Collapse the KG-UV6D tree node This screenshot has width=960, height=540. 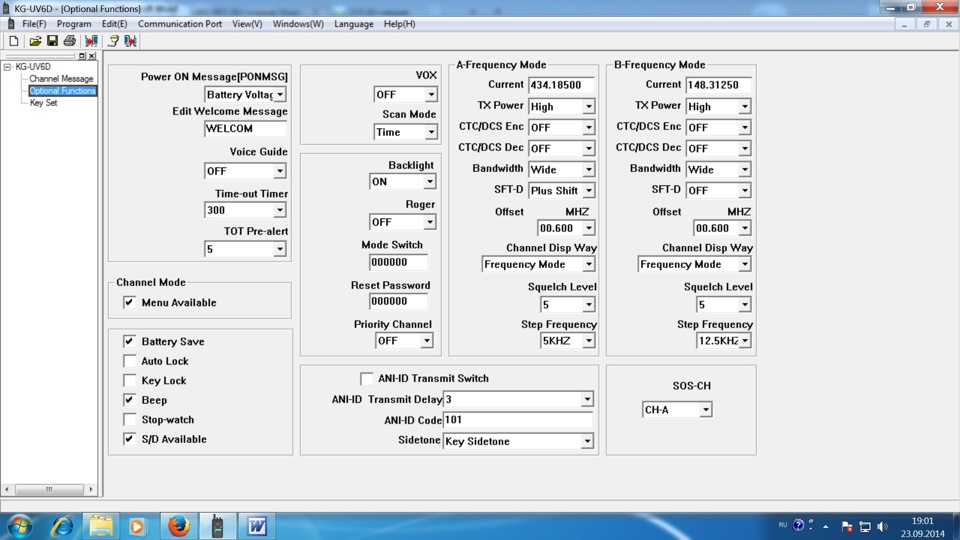click(x=7, y=67)
